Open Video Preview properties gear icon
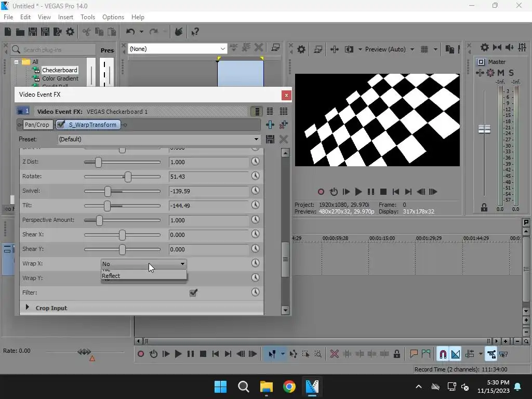 301,49
